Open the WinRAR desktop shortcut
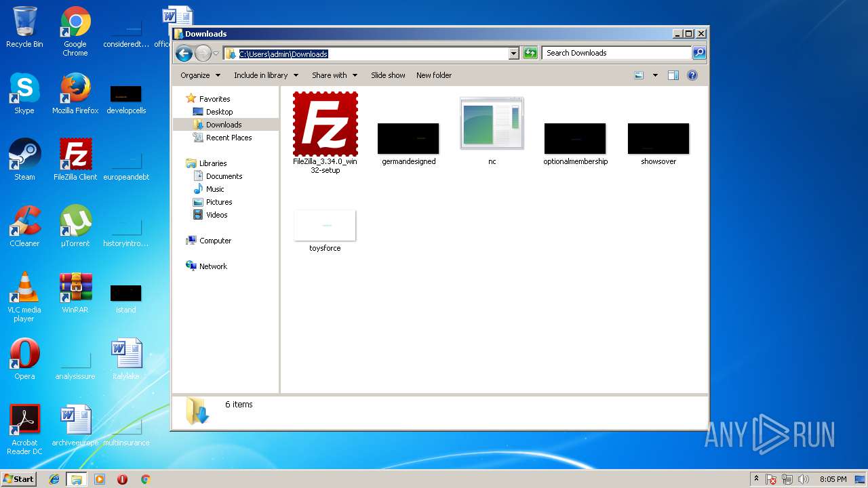The width and height of the screenshot is (868, 488). [x=75, y=293]
